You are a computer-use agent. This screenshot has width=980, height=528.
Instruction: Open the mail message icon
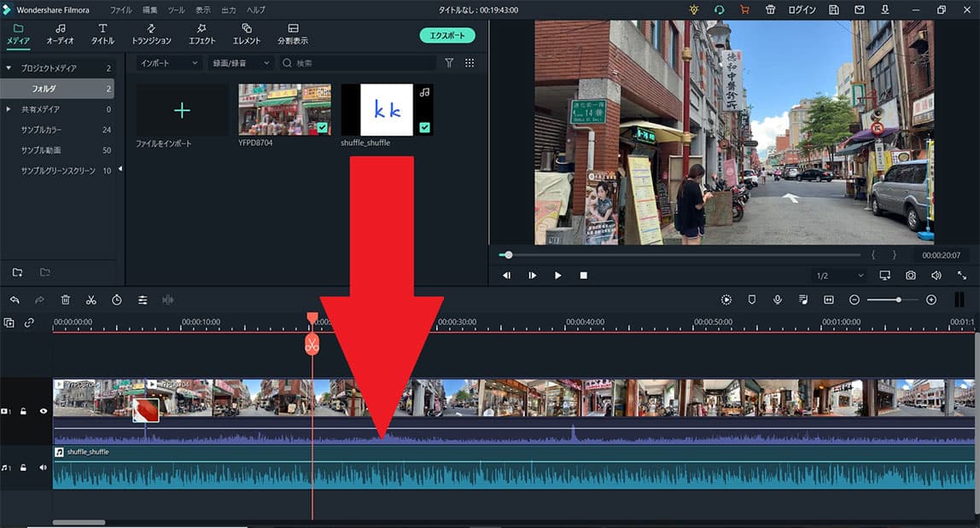[x=860, y=10]
